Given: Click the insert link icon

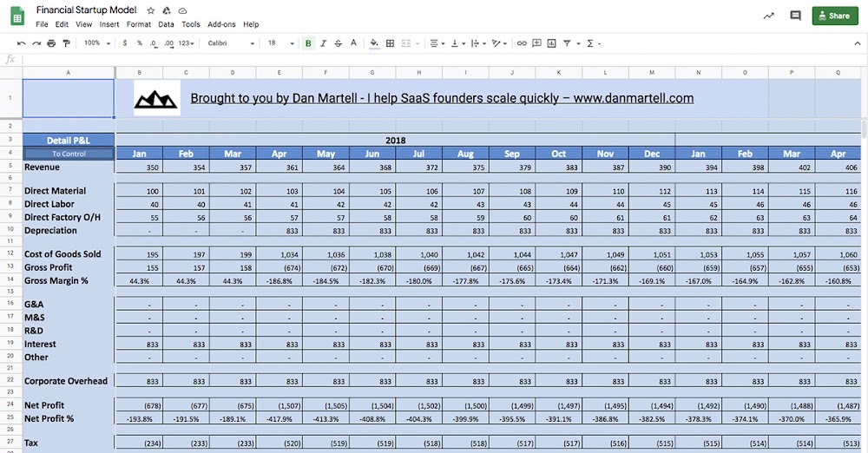Looking at the screenshot, I should (522, 43).
